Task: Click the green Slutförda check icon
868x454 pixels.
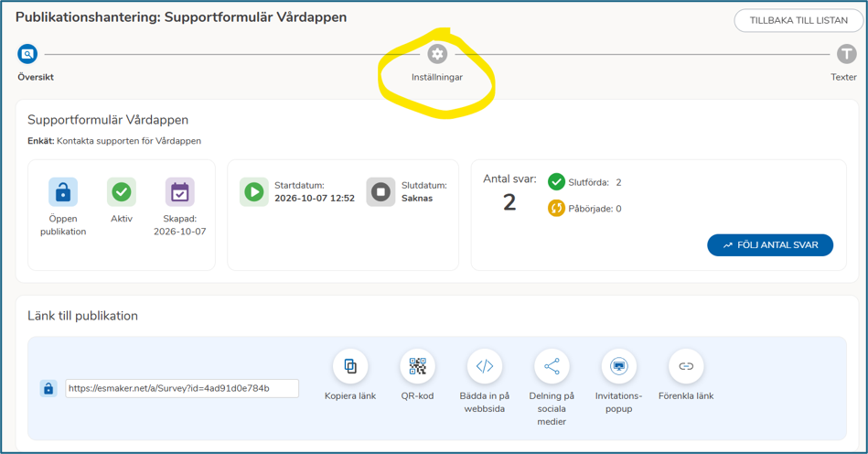Action: coord(556,181)
